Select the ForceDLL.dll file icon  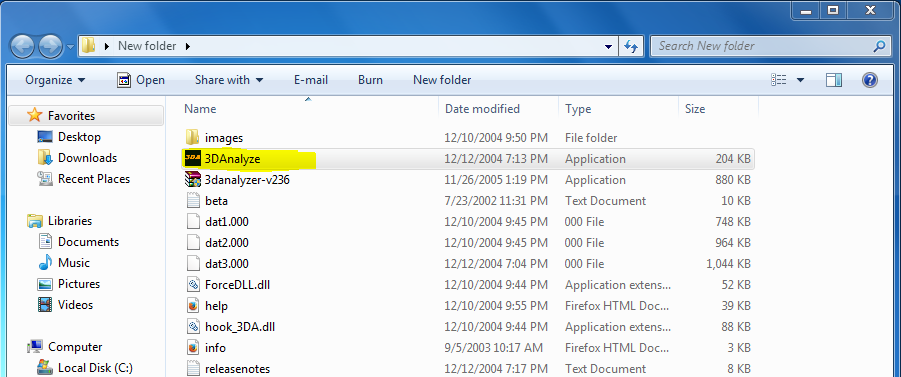(x=193, y=284)
